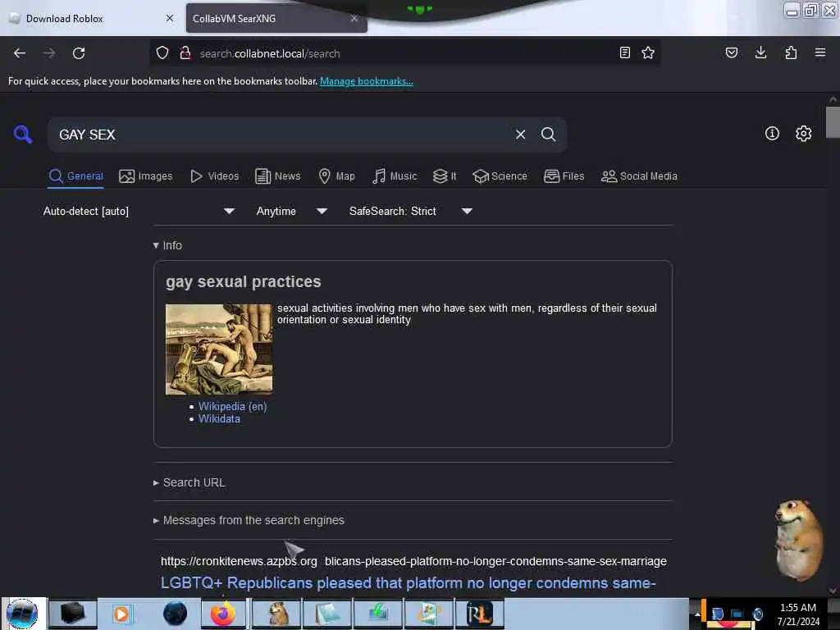
Task: Click the hamster desktop mascot
Action: (x=798, y=540)
